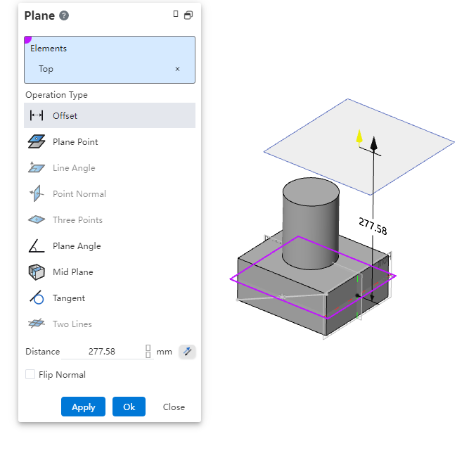
Task: Open the Plane help question mark icon
Action: [x=64, y=15]
